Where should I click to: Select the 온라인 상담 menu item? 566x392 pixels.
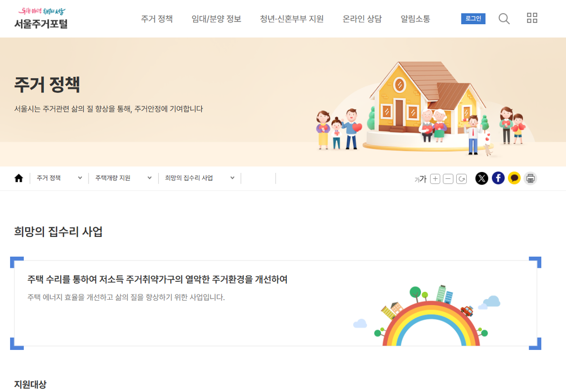tap(362, 19)
